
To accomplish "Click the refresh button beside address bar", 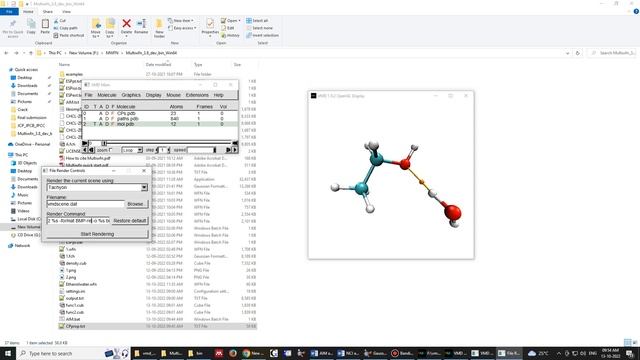I will pyautogui.click(x=578, y=53).
